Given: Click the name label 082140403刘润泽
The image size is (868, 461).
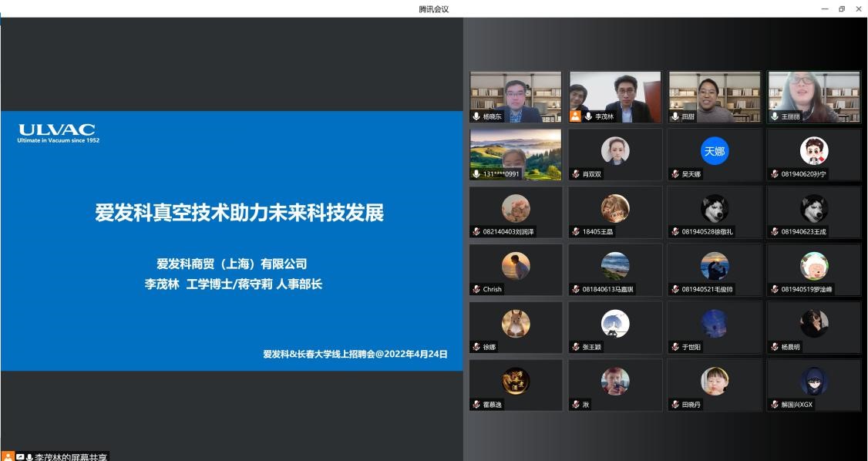Looking at the screenshot, I should pyautogui.click(x=508, y=232).
